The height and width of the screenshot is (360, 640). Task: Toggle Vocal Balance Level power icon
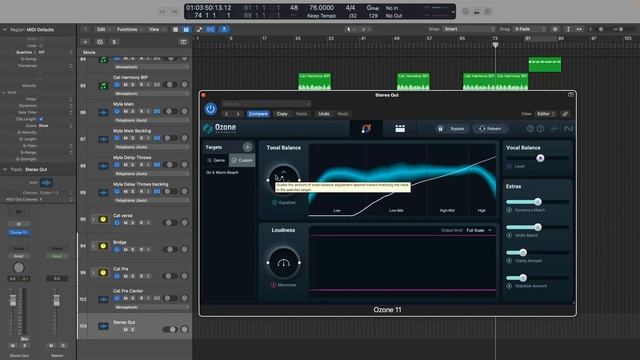(509, 166)
